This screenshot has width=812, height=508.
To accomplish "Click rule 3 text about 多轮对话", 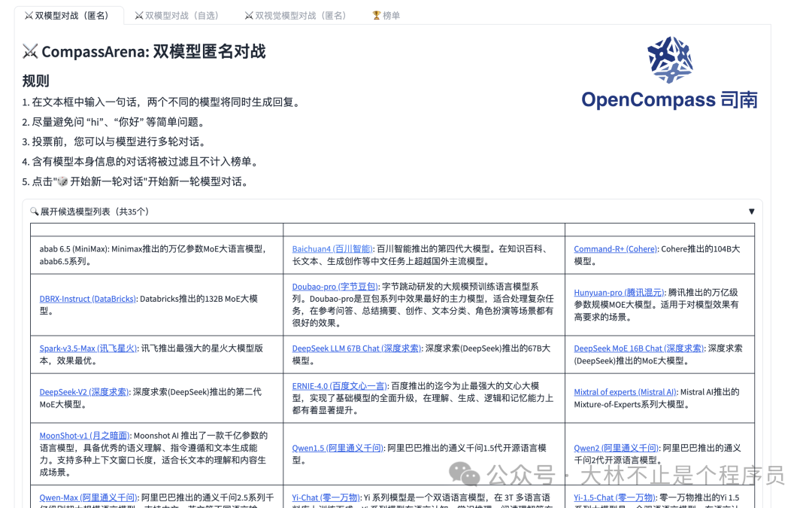I will click(x=114, y=141).
